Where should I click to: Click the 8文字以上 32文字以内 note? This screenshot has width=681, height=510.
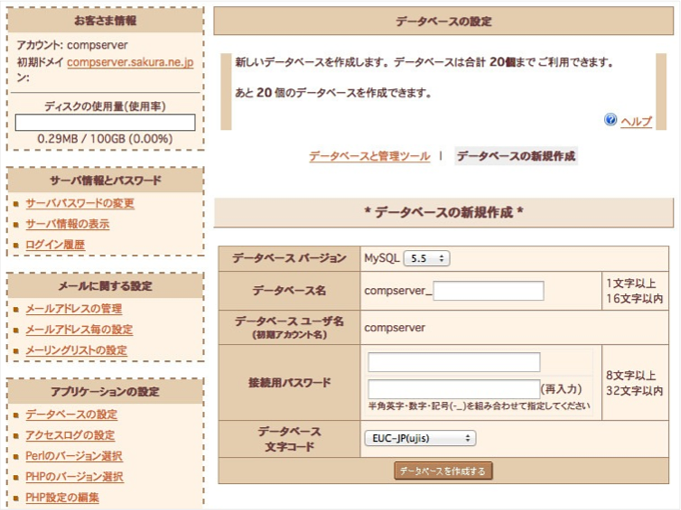click(x=635, y=383)
